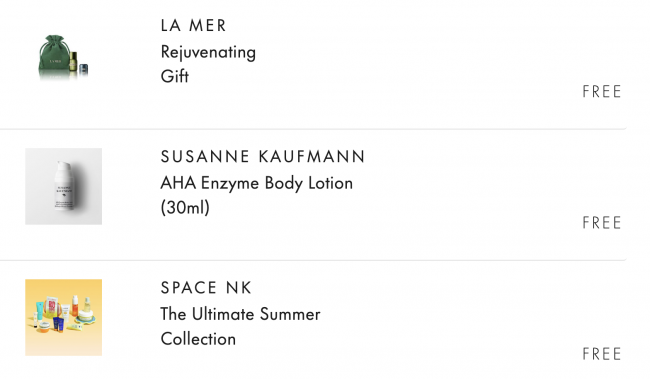Image resolution: width=650 pixels, height=379 pixels.
Task: Select the green drawstring pouch in La Mer image
Action: (x=53, y=55)
